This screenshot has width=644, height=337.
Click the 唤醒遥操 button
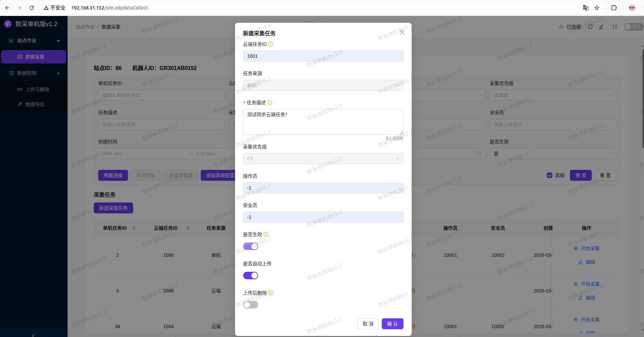(x=113, y=175)
